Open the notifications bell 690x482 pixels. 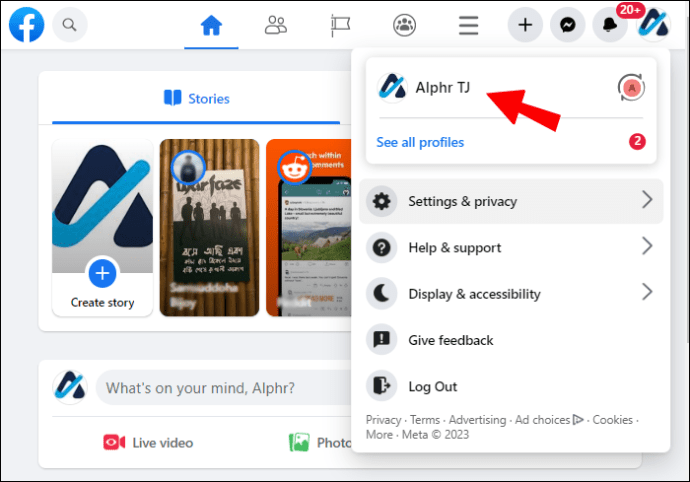610,25
